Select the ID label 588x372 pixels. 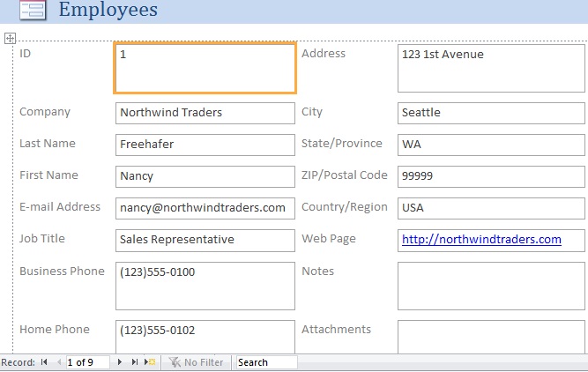(26, 54)
